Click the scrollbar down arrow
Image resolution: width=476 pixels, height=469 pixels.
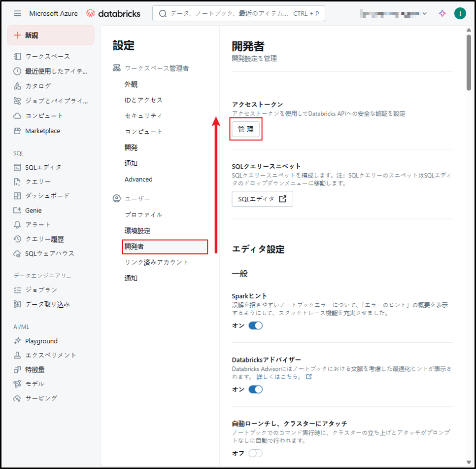(469, 462)
